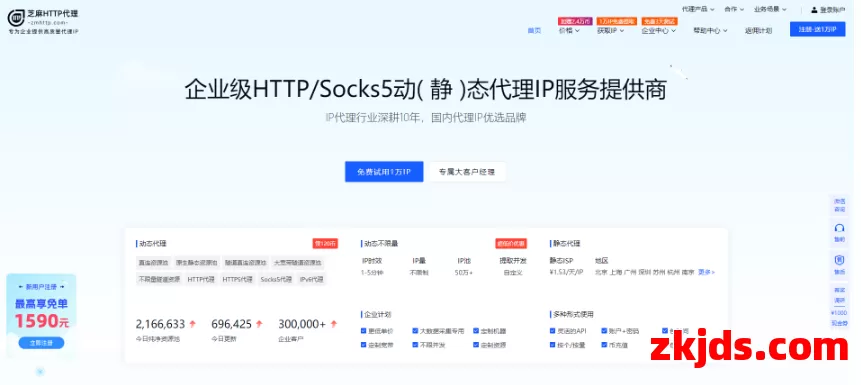861x385 pixels.
Task: Toggle first checkbox under 企业计划
Action: (x=364, y=331)
